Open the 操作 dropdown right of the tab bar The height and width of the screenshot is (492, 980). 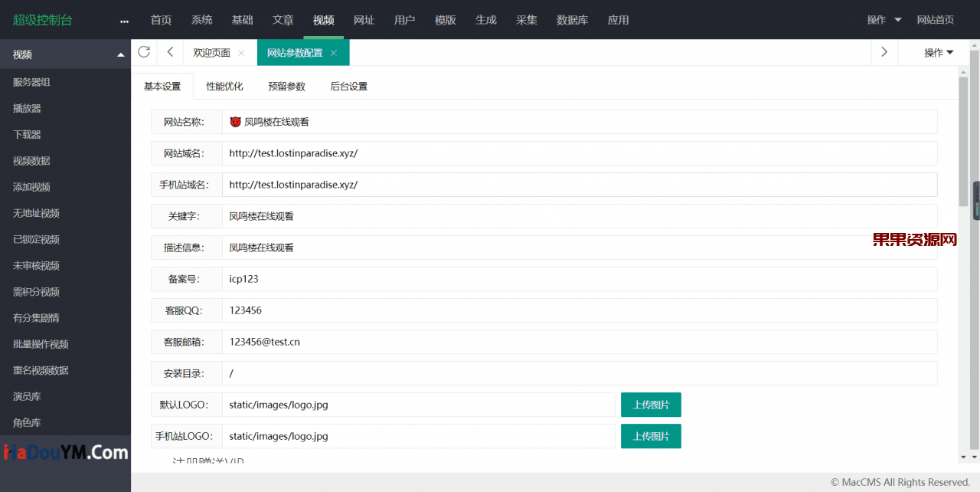[938, 52]
